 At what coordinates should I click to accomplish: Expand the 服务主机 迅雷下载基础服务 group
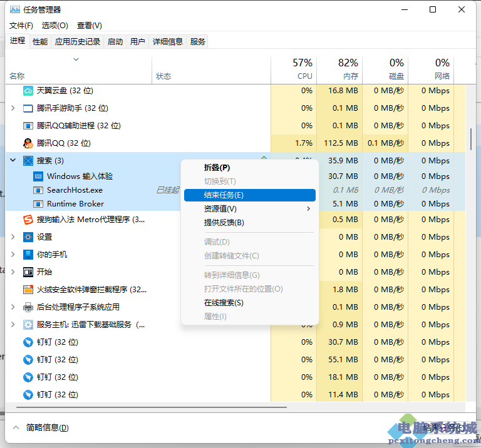(13, 324)
